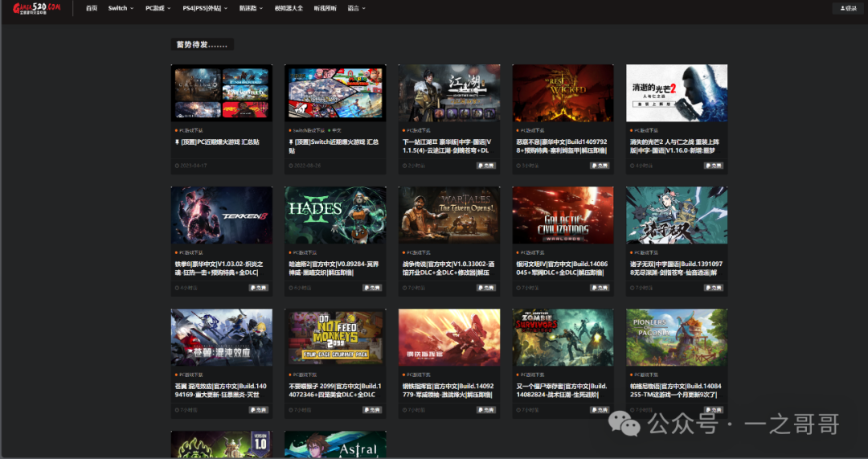Click the free badge on the 银河文明IV card

point(600,288)
